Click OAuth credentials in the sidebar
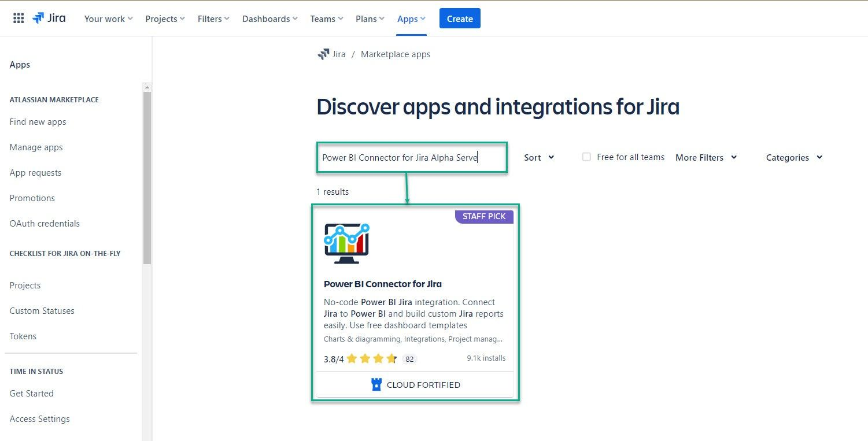 pos(45,223)
